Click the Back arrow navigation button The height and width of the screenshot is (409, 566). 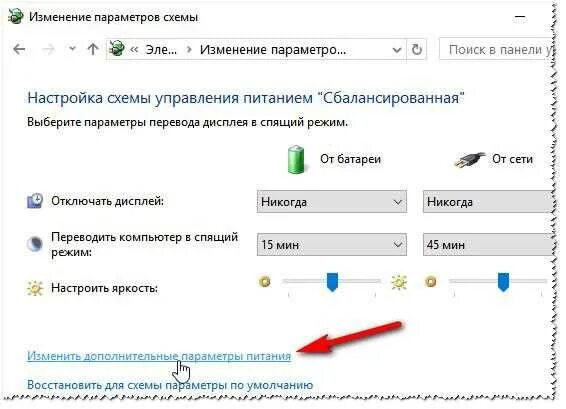click(x=19, y=49)
